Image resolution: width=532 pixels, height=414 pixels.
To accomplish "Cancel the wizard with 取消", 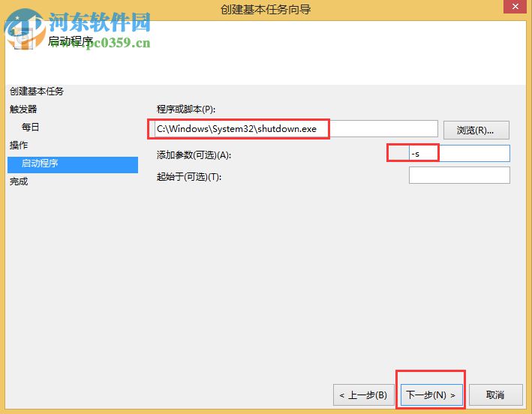I will 495,395.
